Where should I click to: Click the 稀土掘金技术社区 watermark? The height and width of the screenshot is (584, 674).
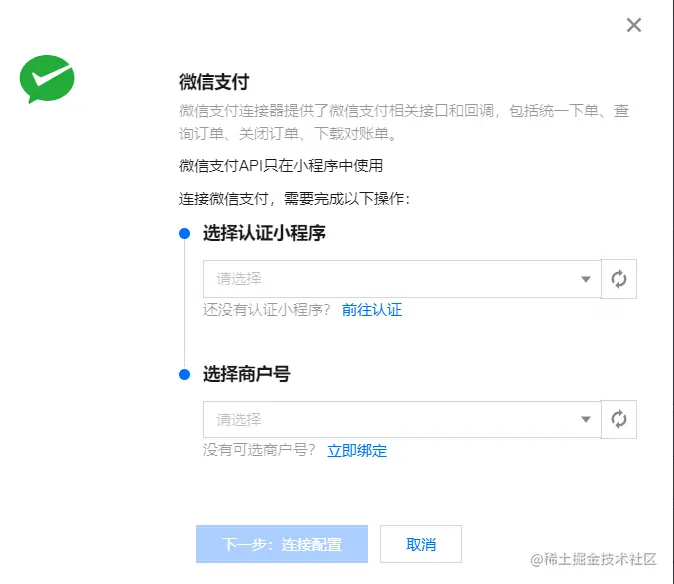point(593,558)
